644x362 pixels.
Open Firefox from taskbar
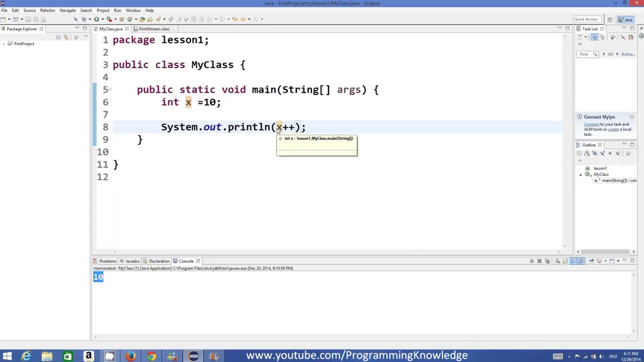[x=130, y=356]
